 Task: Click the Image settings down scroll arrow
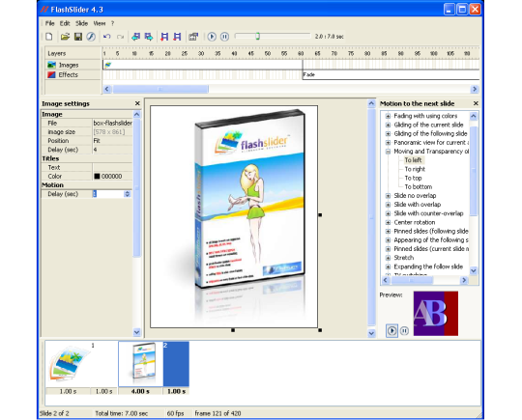[x=137, y=332]
